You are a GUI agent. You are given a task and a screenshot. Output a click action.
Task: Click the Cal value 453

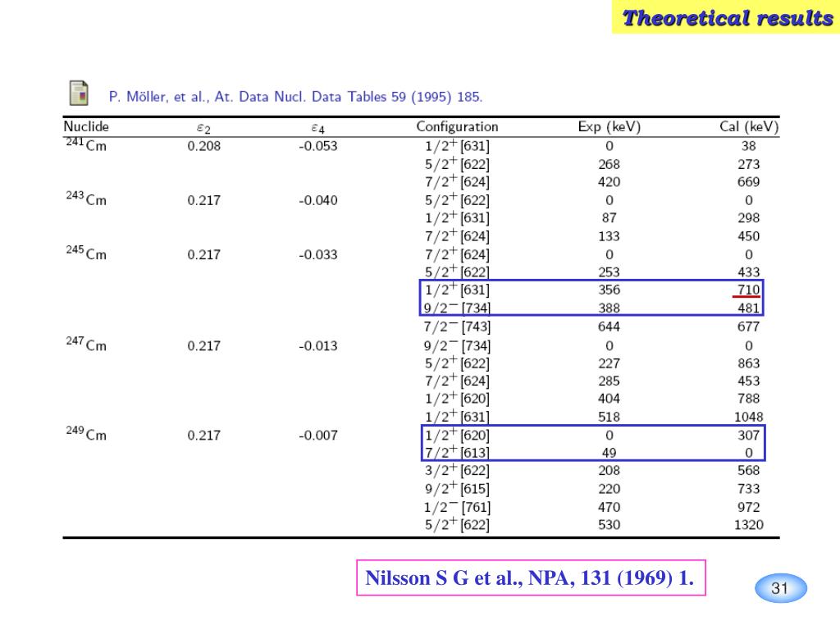[748, 381]
